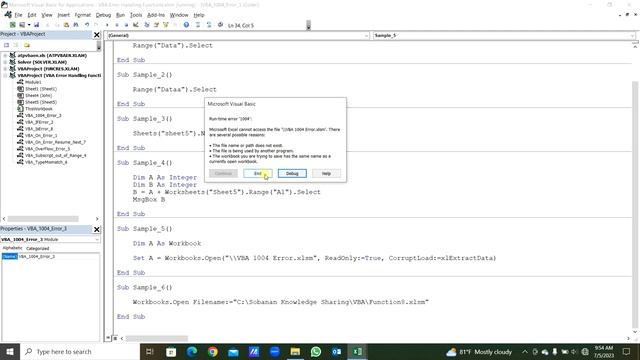Select VBA_1004_Error_3 module in tree
This screenshot has width=640, height=360.
tap(43, 116)
